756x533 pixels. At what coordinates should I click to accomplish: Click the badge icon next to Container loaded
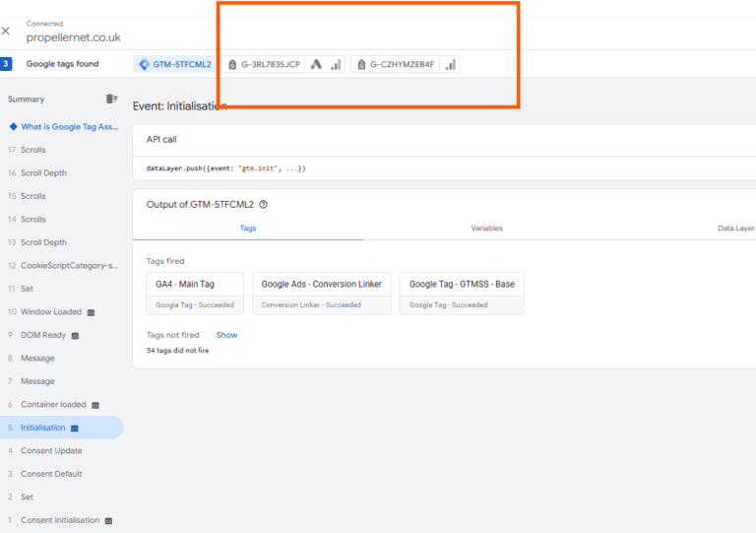95,405
